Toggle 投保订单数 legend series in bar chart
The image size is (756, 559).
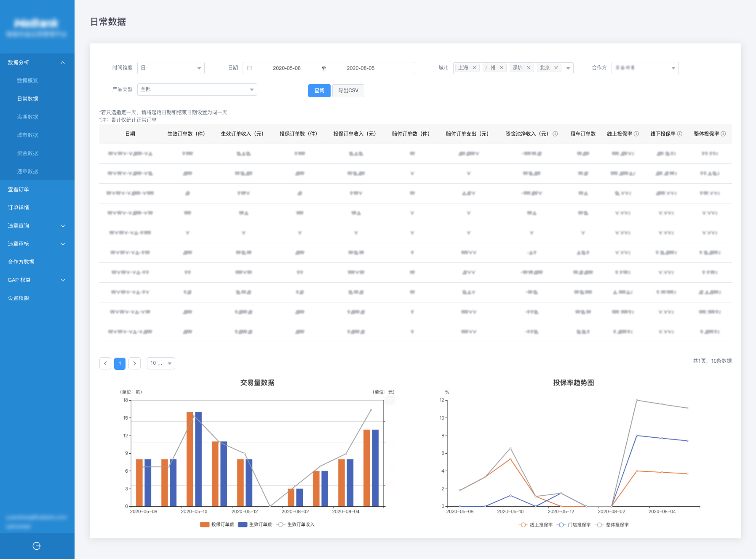tap(217, 524)
